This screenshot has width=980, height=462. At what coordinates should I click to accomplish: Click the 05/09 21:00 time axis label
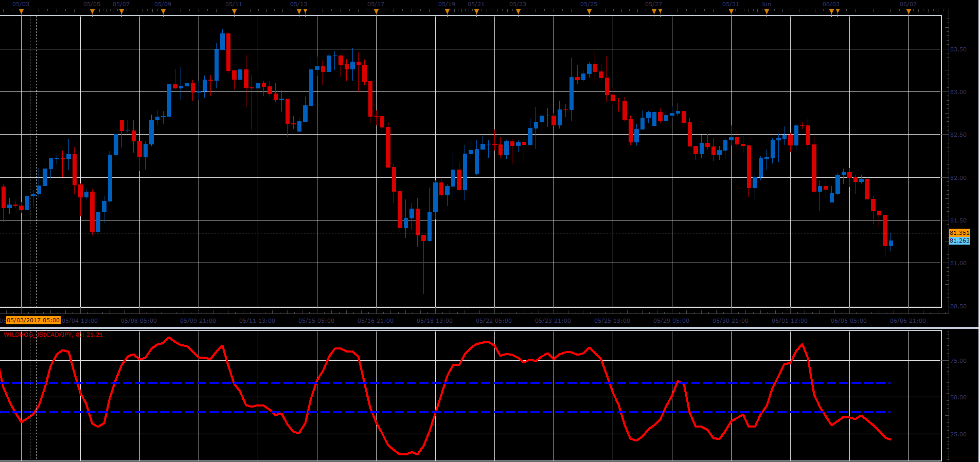click(x=198, y=321)
